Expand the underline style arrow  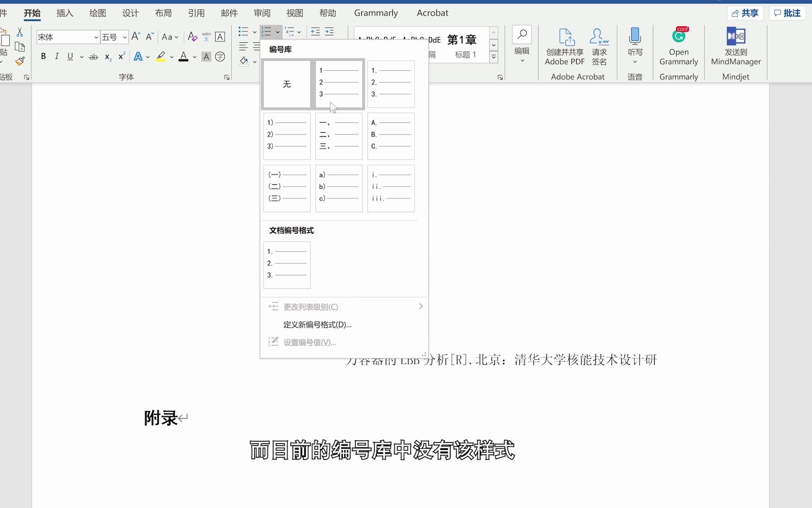coord(82,57)
